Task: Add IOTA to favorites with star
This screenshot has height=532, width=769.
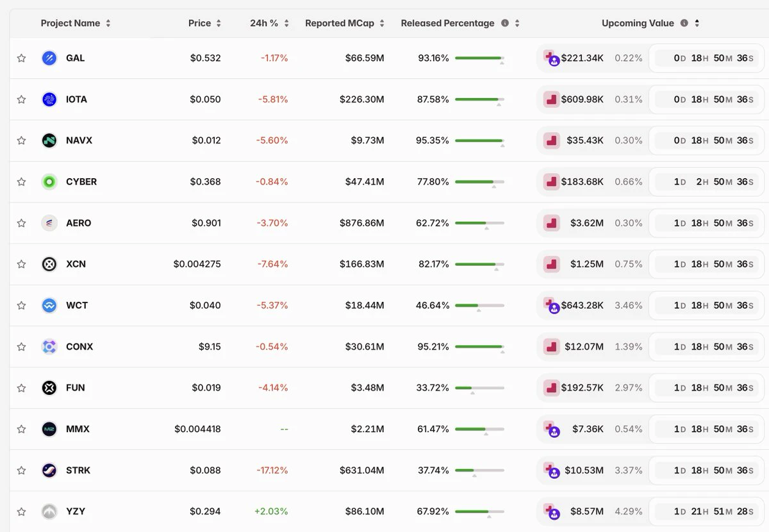Action: 21,99
